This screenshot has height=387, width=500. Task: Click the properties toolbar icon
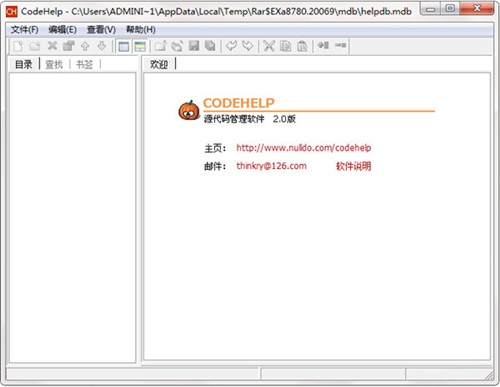coord(69,46)
